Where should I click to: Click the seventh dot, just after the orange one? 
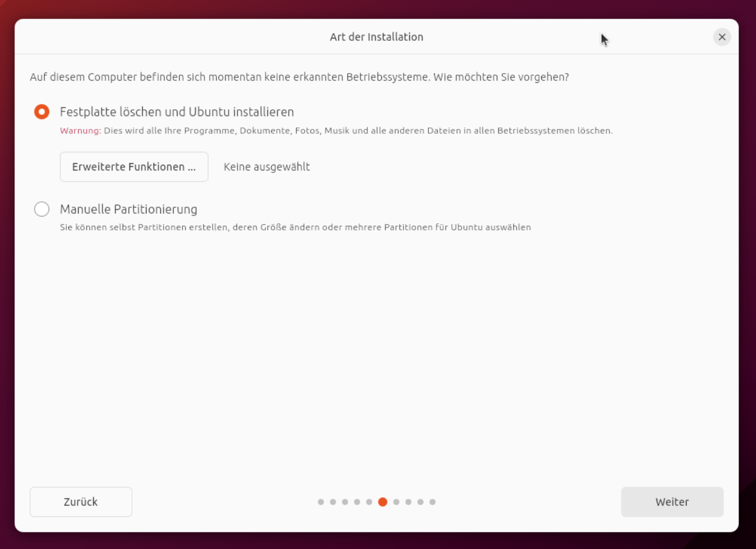(x=396, y=502)
